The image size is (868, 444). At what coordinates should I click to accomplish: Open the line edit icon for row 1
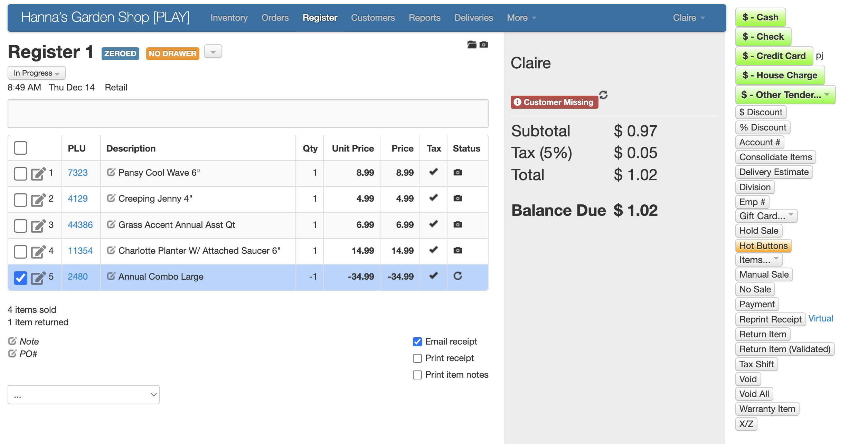[38, 173]
